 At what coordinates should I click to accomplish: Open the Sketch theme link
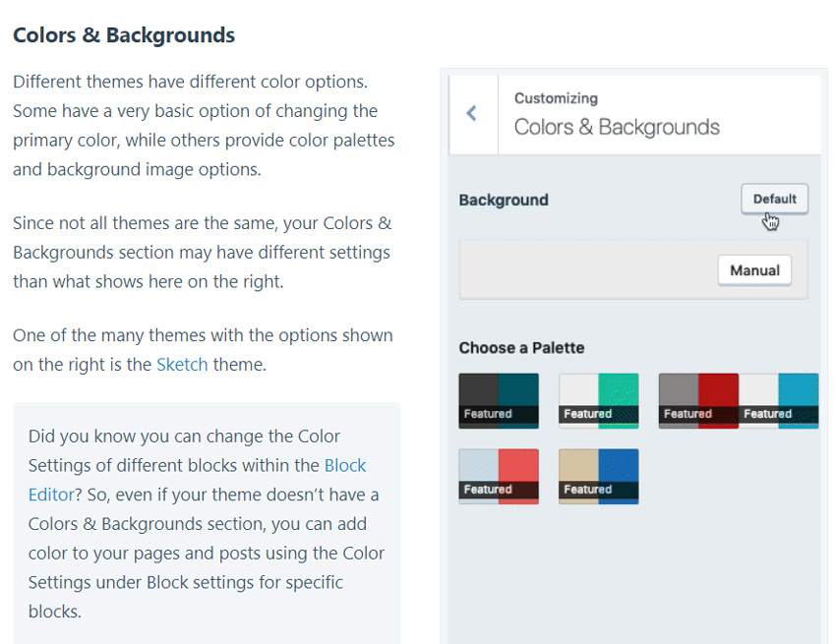pyautogui.click(x=182, y=365)
